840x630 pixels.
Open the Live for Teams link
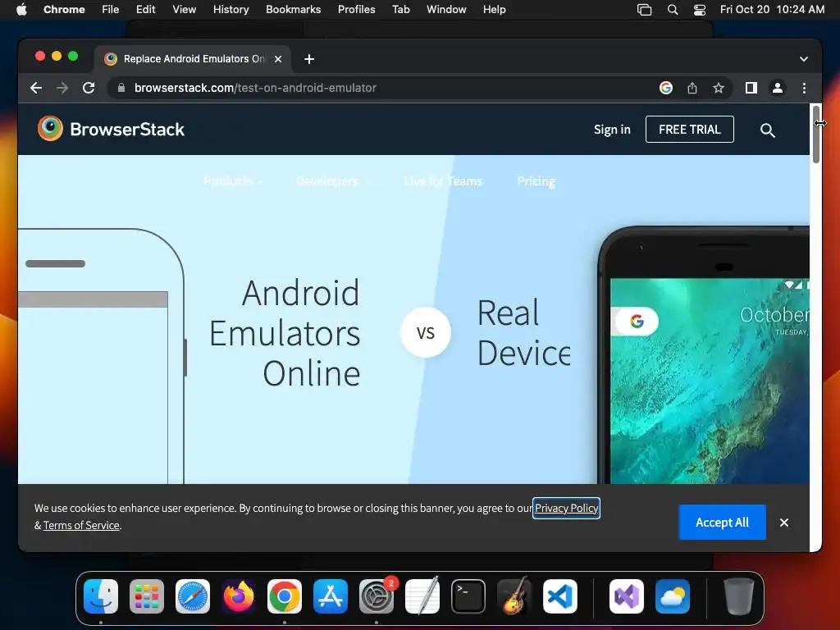click(443, 181)
